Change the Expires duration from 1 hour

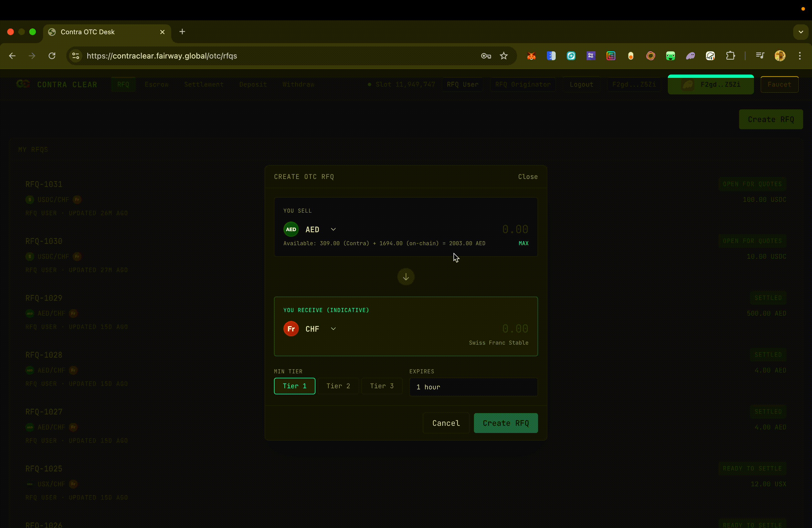point(473,387)
